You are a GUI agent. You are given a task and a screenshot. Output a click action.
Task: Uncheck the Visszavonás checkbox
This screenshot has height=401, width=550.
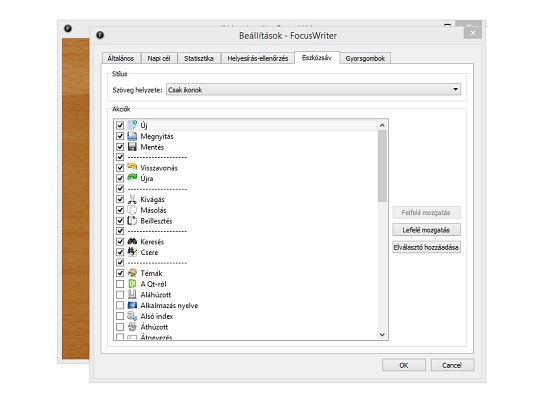point(120,168)
